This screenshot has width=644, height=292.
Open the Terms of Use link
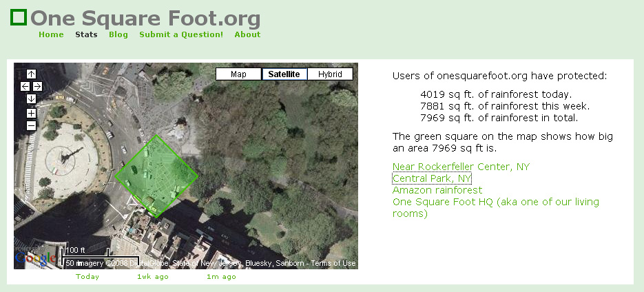click(x=333, y=263)
